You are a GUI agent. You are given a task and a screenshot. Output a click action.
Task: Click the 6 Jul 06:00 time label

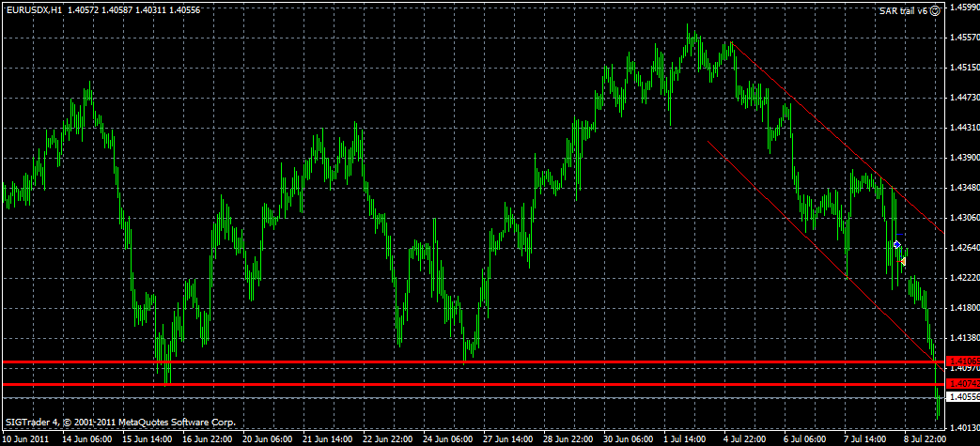click(x=806, y=439)
